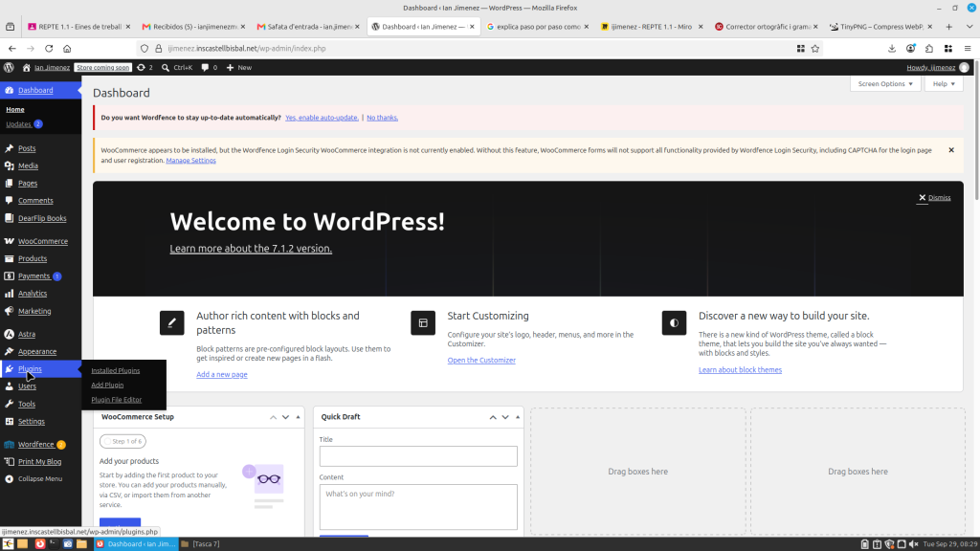List all Firefox tabs dropdown
Screen dimensions: 980x551
[x=969, y=27]
